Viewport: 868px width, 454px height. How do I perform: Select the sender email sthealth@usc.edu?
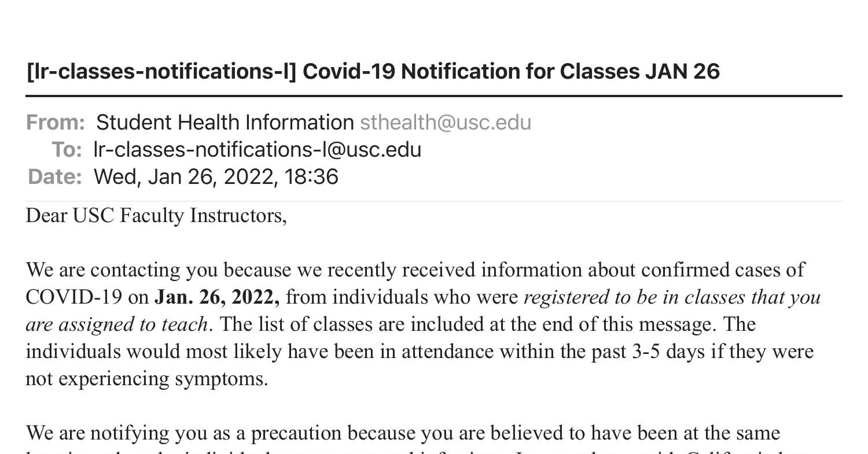pos(446,123)
